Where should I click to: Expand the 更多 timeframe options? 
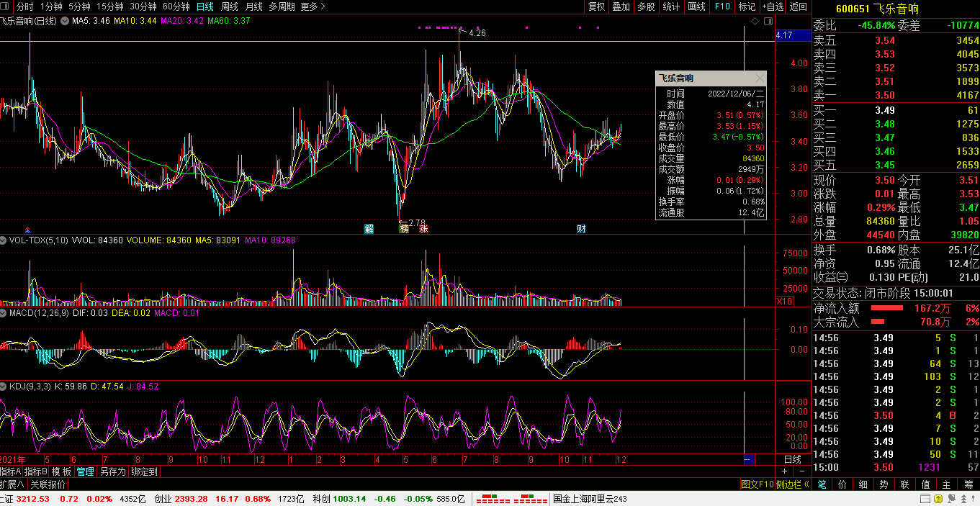point(313,6)
